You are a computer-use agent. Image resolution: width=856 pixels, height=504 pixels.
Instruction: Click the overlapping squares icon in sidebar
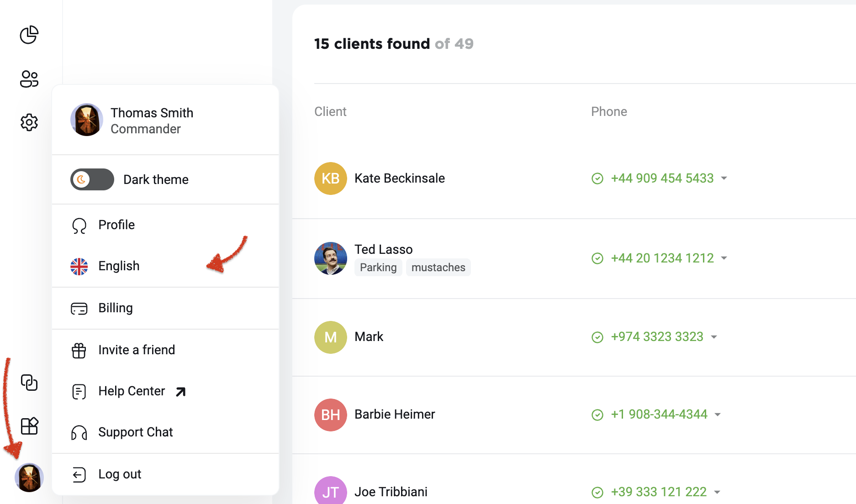point(29,383)
